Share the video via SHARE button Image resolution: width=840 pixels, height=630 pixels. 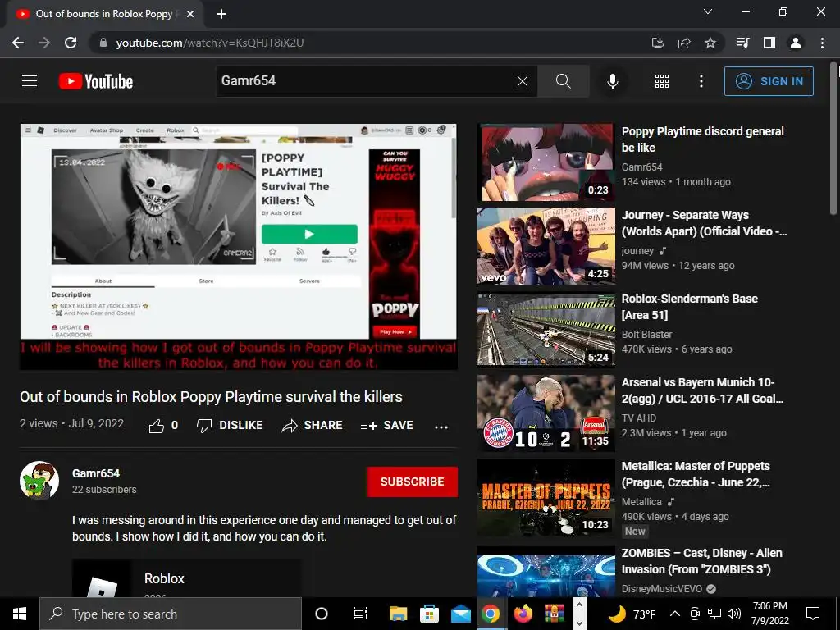tap(313, 426)
